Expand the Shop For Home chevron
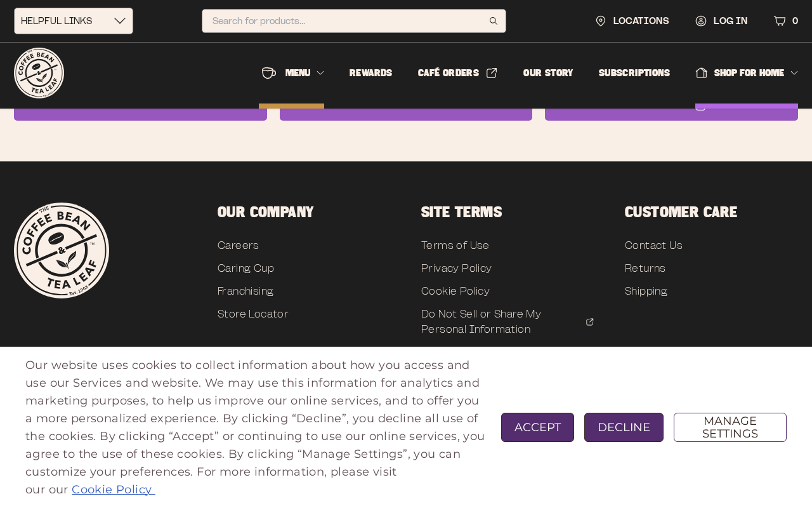Viewport: 812px width, 508px height. pyautogui.click(x=794, y=73)
